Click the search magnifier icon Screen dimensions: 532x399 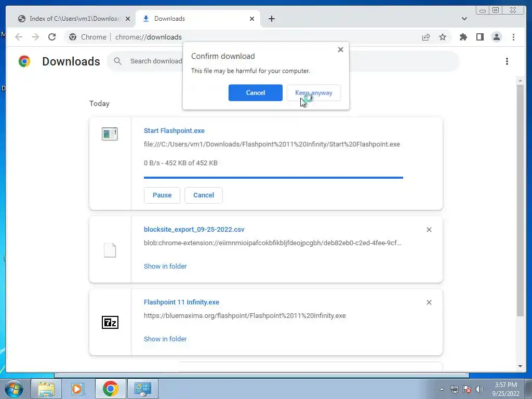pyautogui.click(x=117, y=61)
